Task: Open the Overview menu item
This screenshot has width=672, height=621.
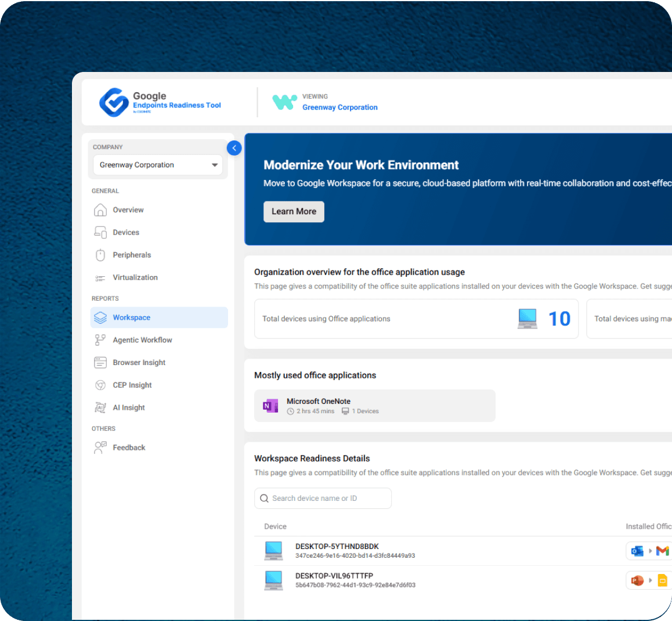Action: pyautogui.click(x=159, y=210)
